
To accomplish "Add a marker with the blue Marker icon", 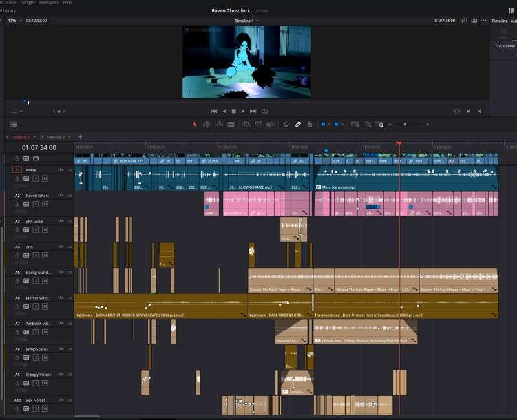I will click(x=336, y=124).
